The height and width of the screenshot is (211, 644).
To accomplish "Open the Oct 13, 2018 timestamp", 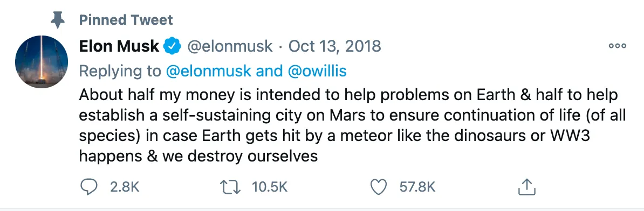I will (335, 47).
